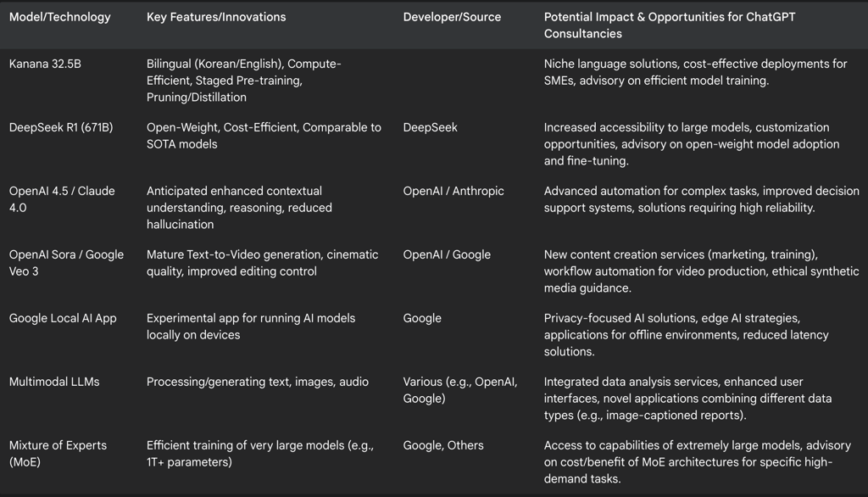Click the OpenAI / Anthropic developer cell
The width and height of the screenshot is (868, 497).
coord(453,191)
